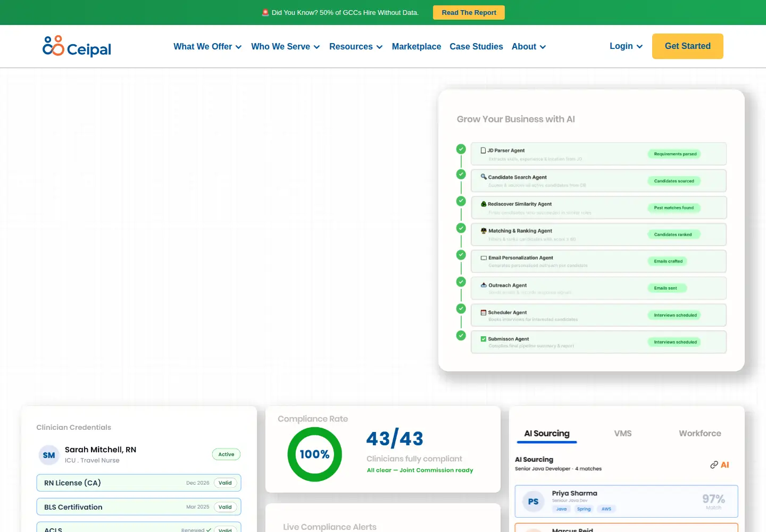The height and width of the screenshot is (532, 766).
Task: Click the 100% compliance ring
Action: 314,454
